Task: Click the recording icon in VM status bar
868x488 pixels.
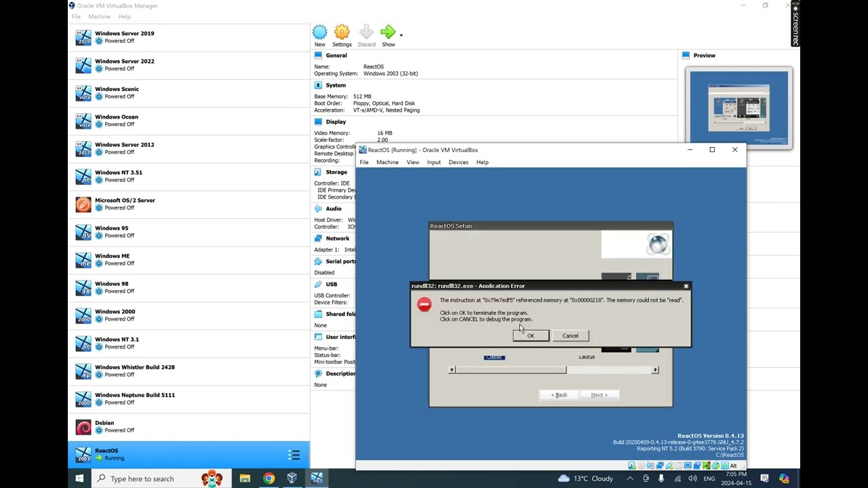Action: coord(697,466)
